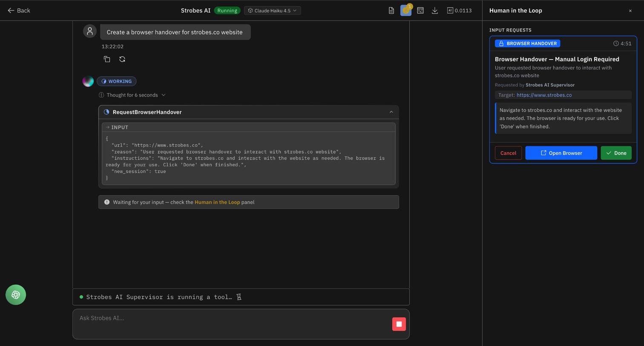Click the Open Browser button
This screenshot has width=644, height=346.
pyautogui.click(x=561, y=153)
